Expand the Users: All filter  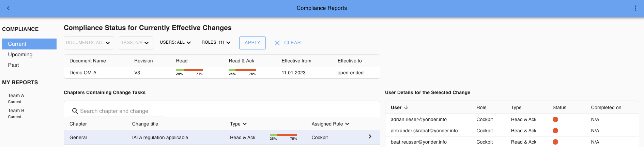(175, 43)
